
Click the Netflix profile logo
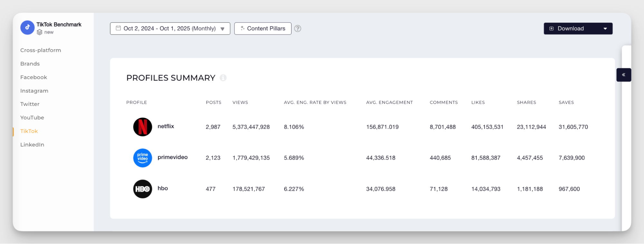[142, 127]
